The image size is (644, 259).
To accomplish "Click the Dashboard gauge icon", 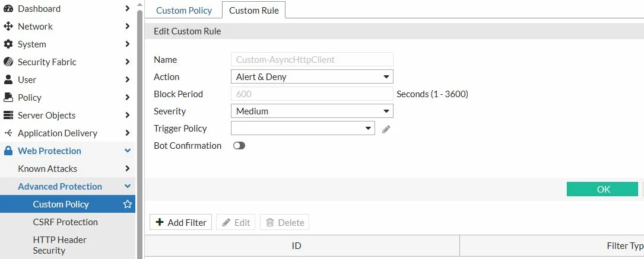I will click(x=8, y=9).
